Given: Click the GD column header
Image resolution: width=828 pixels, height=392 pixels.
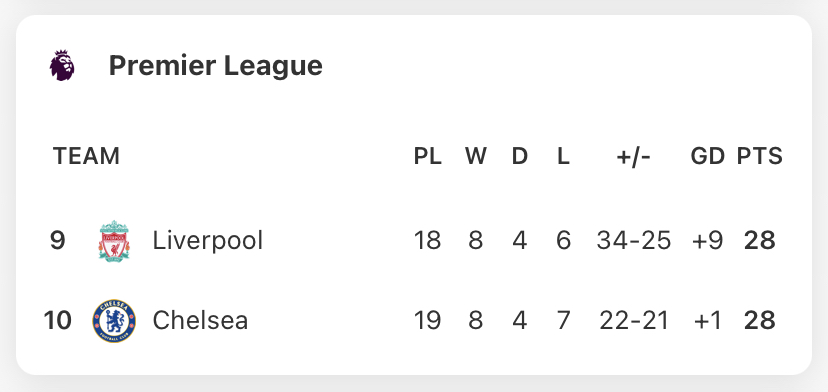Looking at the screenshot, I should coord(707,156).
